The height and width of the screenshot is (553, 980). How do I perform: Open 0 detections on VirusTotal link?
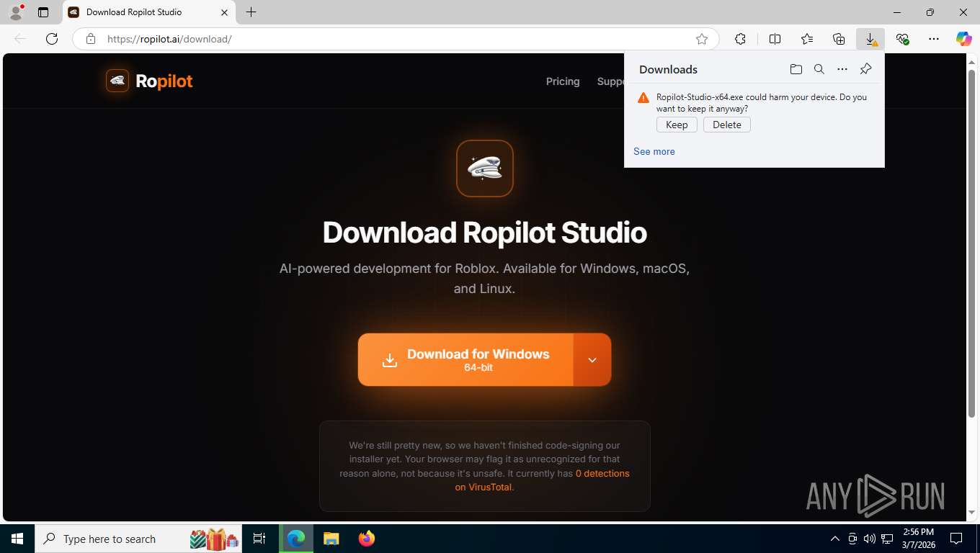click(x=542, y=480)
